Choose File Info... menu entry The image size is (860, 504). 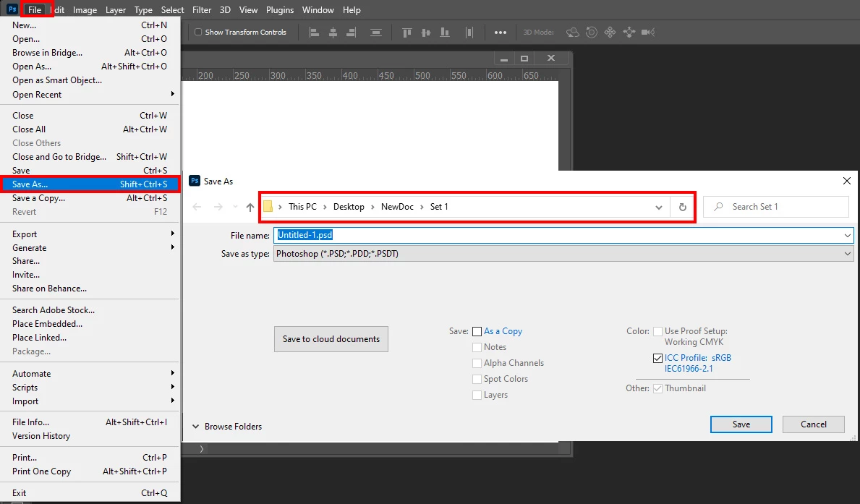click(90, 422)
